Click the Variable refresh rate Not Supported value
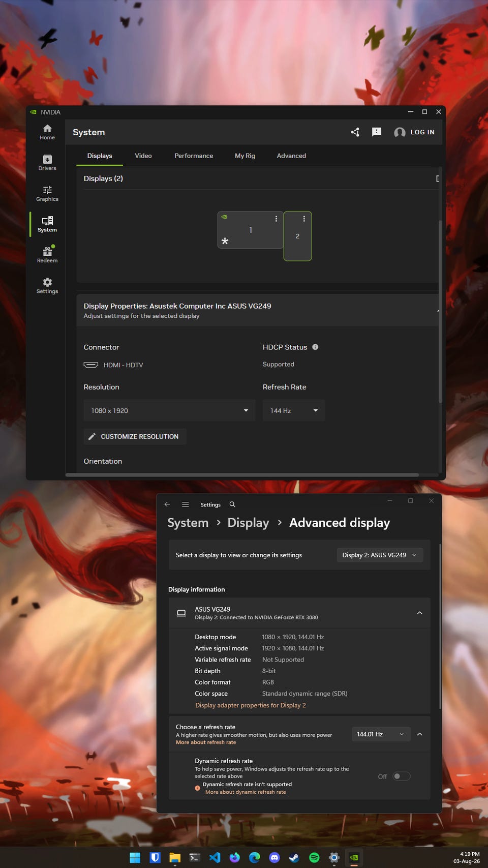Image resolution: width=488 pixels, height=868 pixels. pyautogui.click(x=283, y=660)
